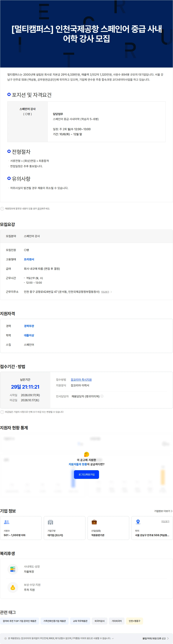
Task: Click the 29일 remaining time countdown
Action: coord(25,386)
